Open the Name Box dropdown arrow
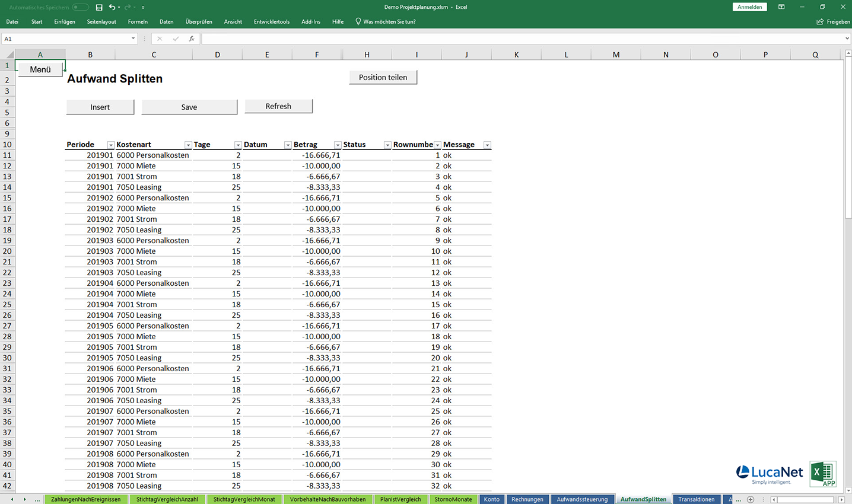Image resolution: width=852 pixels, height=504 pixels. pos(133,39)
